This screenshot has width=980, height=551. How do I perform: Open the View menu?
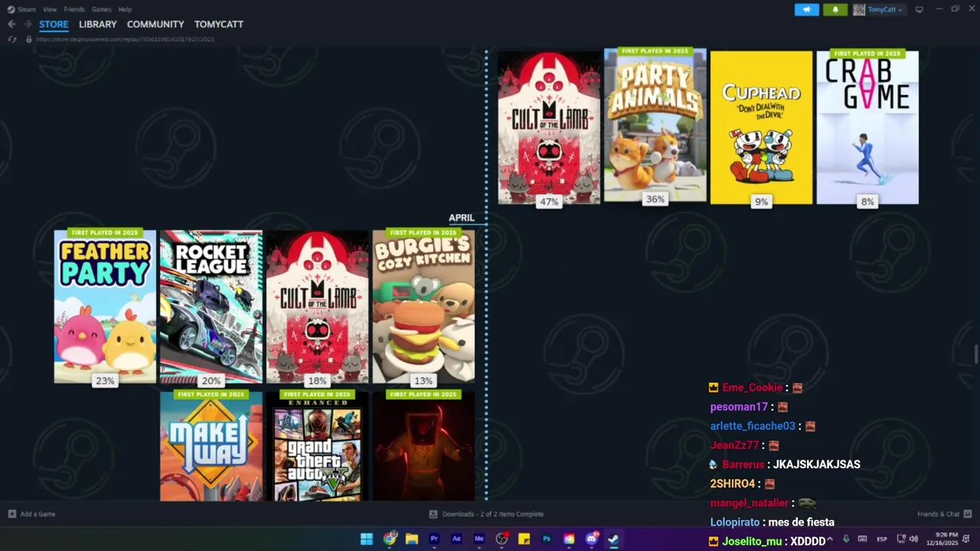pos(50,9)
